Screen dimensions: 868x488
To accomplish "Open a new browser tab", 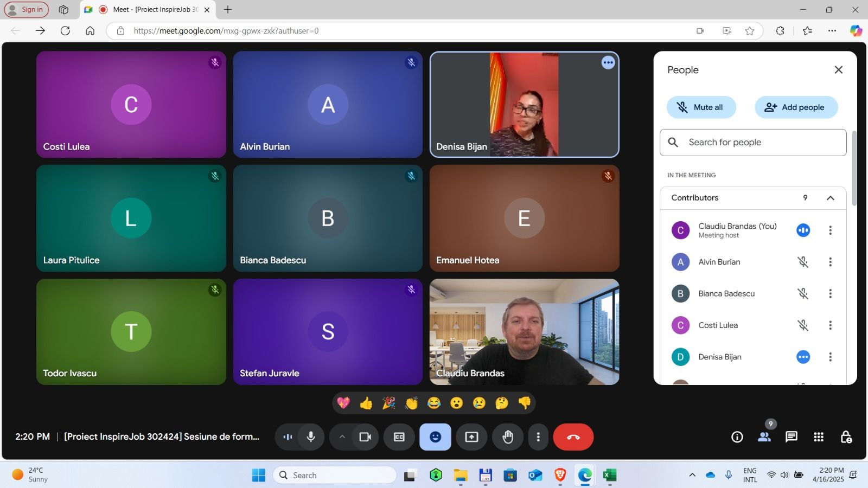I will pos(228,9).
